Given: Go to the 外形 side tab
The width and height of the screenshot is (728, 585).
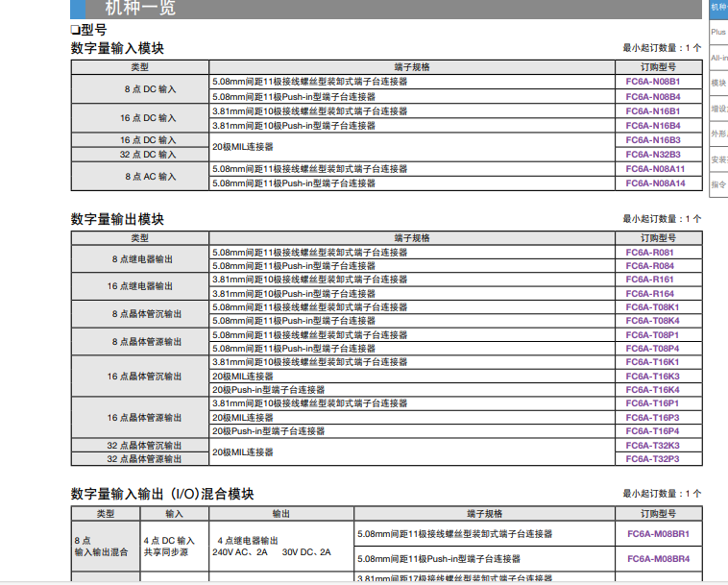Looking at the screenshot, I should pyautogui.click(x=717, y=134).
